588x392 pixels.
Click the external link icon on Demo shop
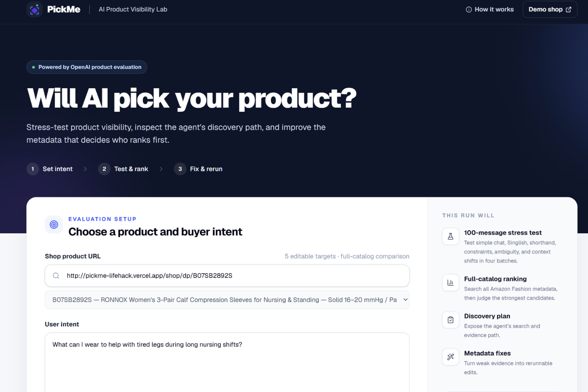568,9
